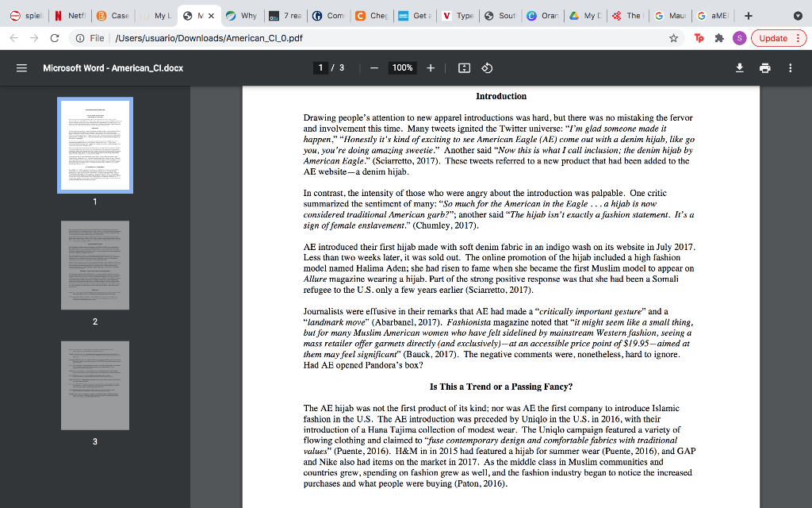This screenshot has height=508, width=812.
Task: Open page 2 from the thumbnail sidebar
Action: tap(95, 264)
